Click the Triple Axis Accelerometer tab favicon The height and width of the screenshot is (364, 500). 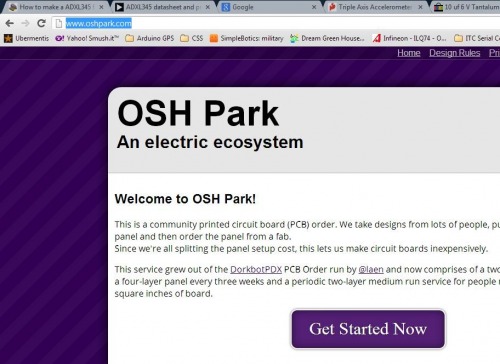point(332,7)
